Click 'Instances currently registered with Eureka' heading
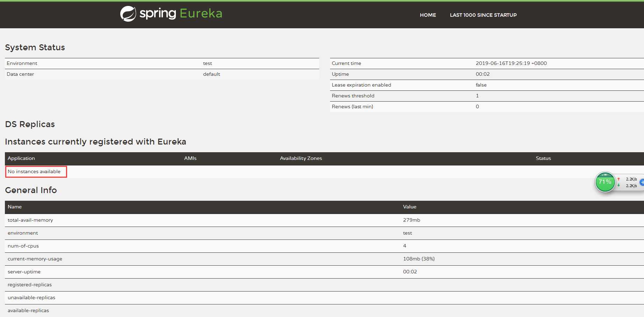Viewport: 644px width, 317px height. 95,142
